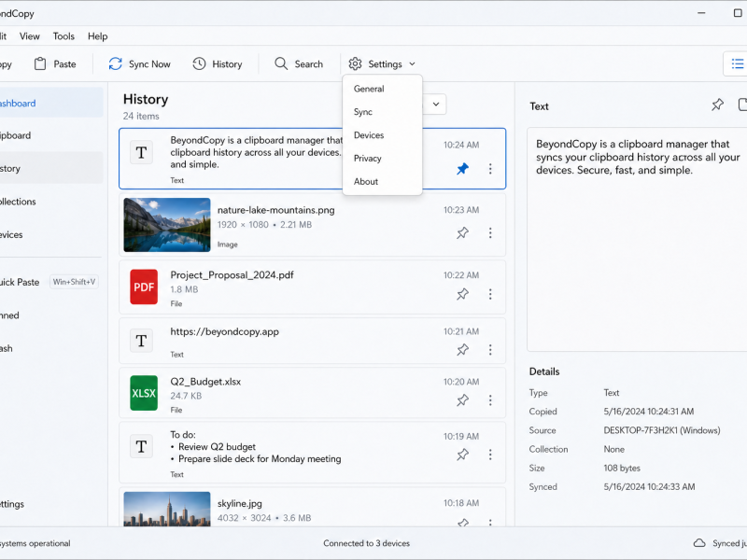Select the Project_Proposal_2024.pdf file name
Image resolution: width=747 pixels, height=560 pixels.
click(x=232, y=275)
